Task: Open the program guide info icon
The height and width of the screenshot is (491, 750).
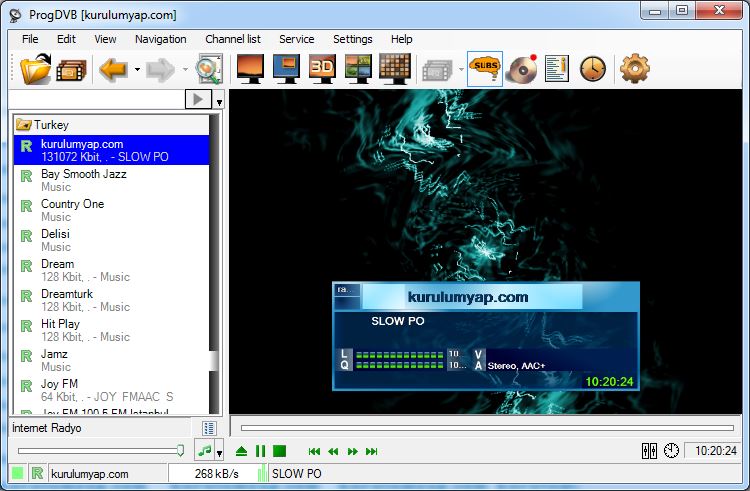Action: point(557,69)
